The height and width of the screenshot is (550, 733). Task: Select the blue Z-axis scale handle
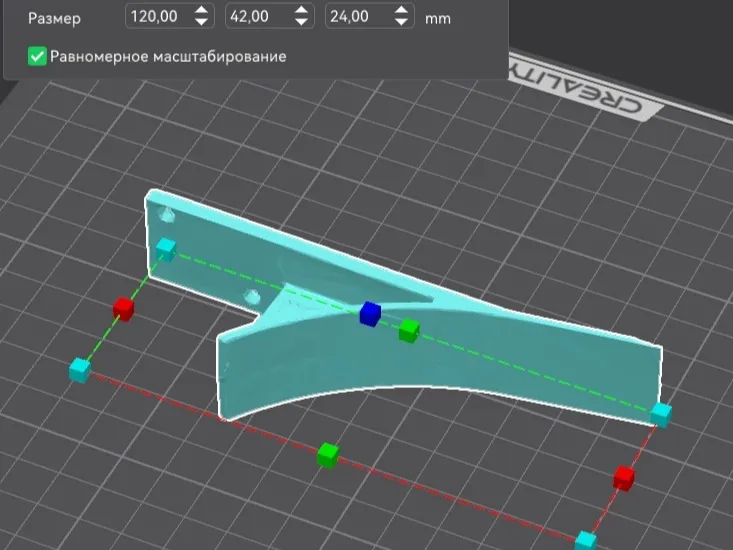[370, 314]
